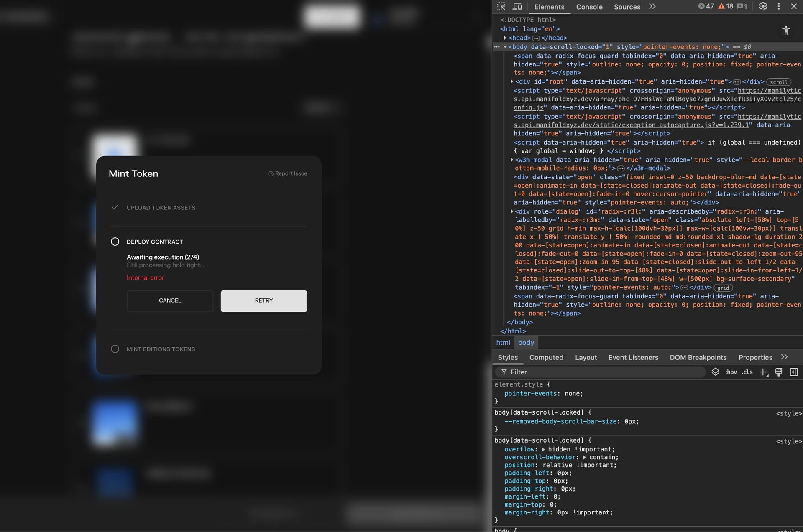
Task: Expand the div id root node
Action: (x=512, y=81)
